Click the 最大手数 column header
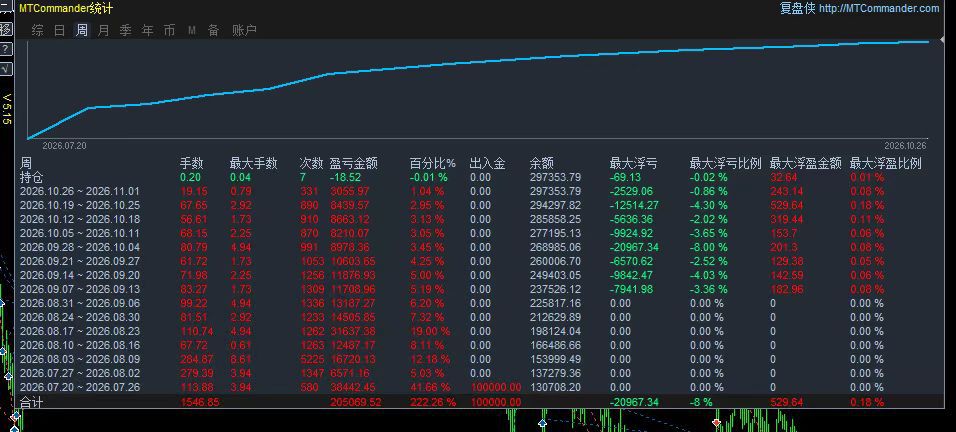Screen dimensions: 956x432 (x=254, y=163)
